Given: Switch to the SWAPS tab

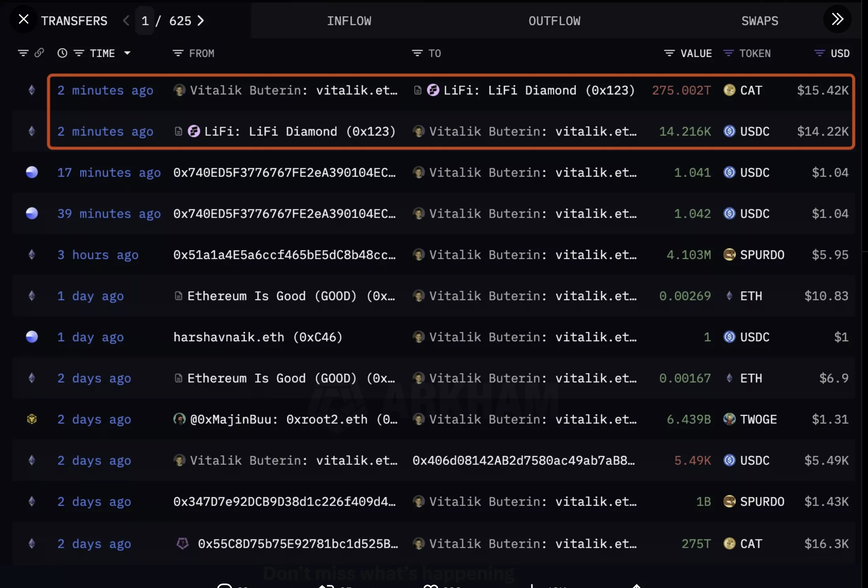Looking at the screenshot, I should tap(759, 21).
